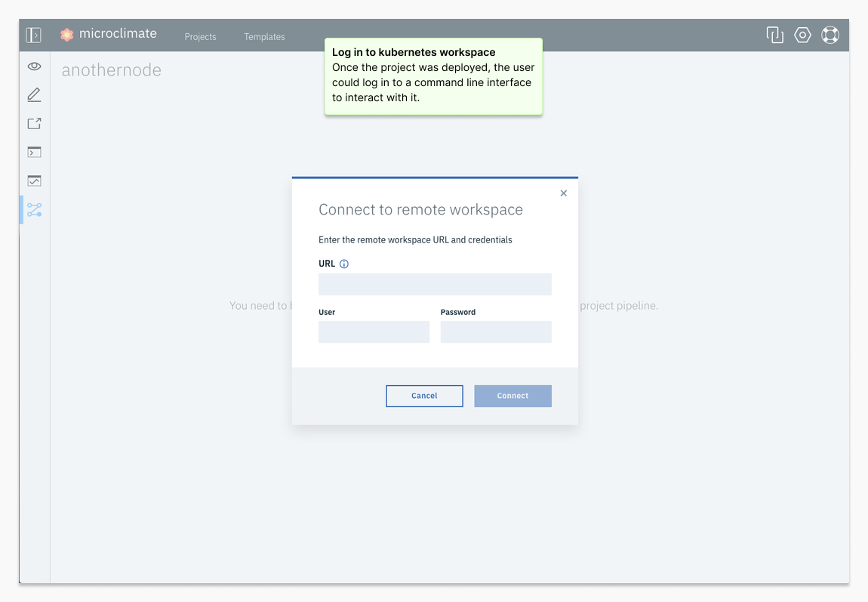Open the terminal logs icon in sidebar
Screen dimensions: 868x602
[x=34, y=153]
